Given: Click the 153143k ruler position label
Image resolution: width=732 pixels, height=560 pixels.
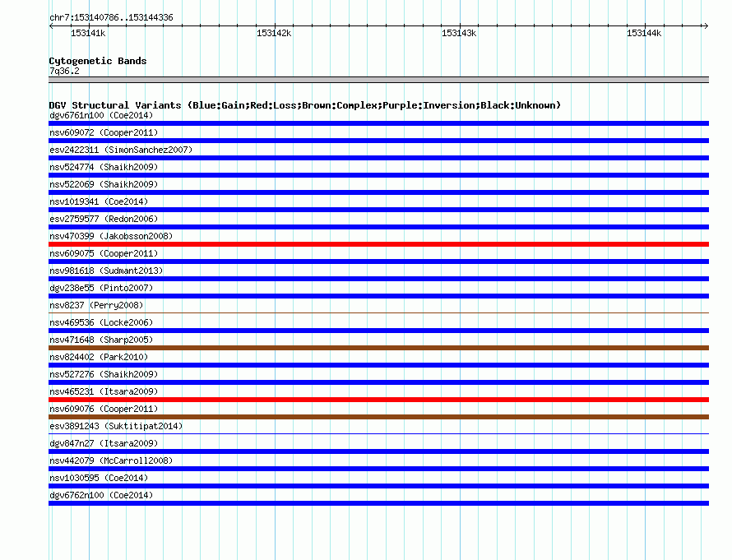Looking at the screenshot, I should click(x=459, y=33).
